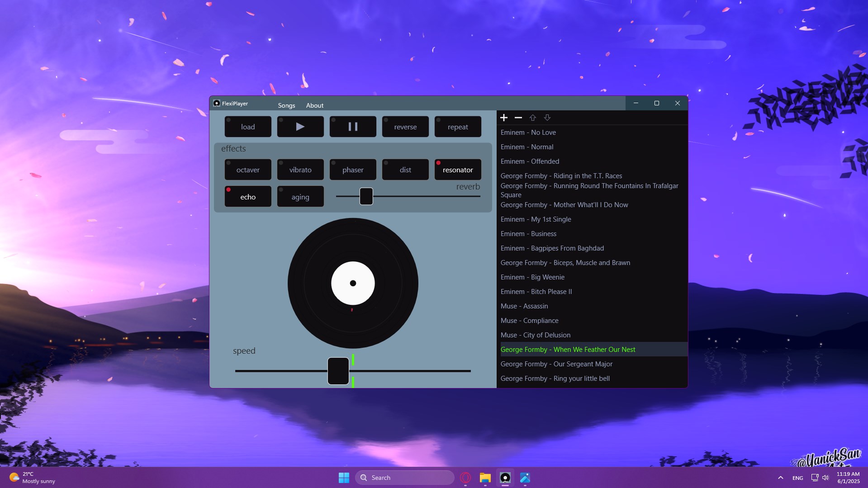Viewport: 868px width, 488px height.
Task: Click the speed slider handle
Action: [337, 371]
